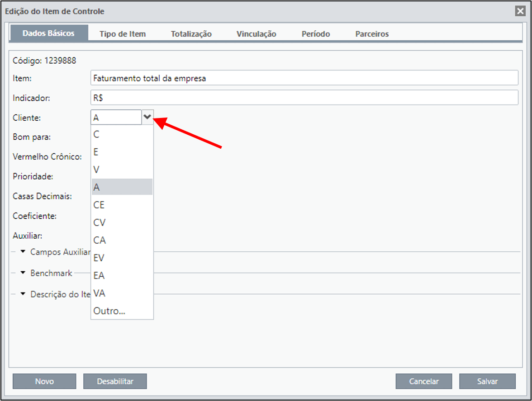Select Outro... from the Cliente list
This screenshot has height=401, width=532.
coord(122,311)
